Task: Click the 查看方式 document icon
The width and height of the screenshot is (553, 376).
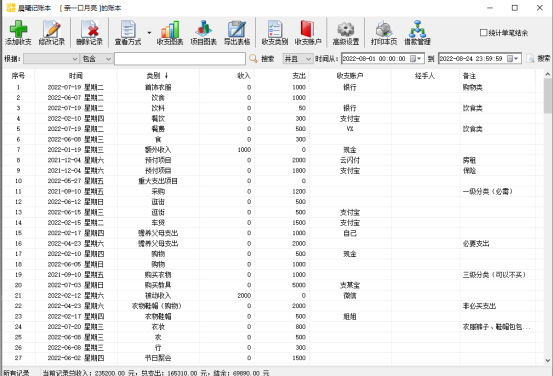Action: 128,29
